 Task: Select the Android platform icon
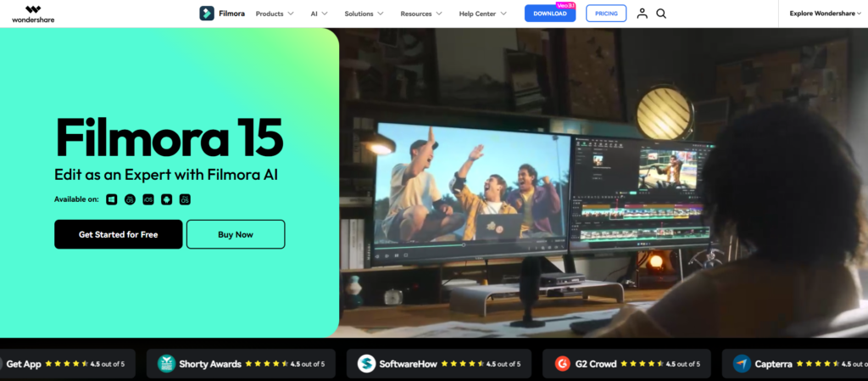166,199
